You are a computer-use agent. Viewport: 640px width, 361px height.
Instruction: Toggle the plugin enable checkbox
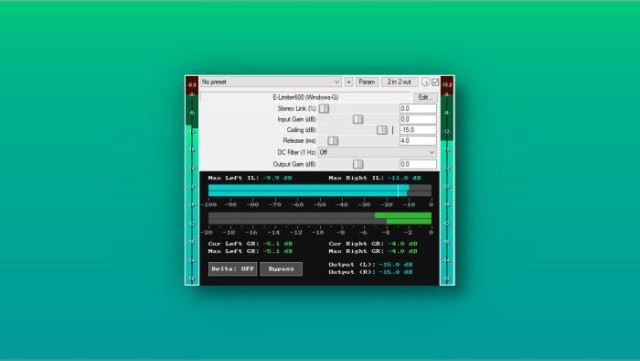click(435, 82)
